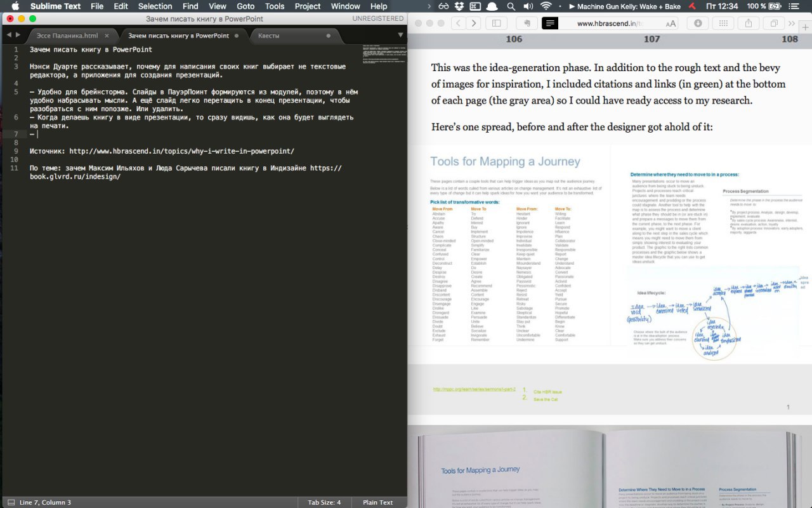This screenshot has height=508, width=812.
Task: Click the glasses icon in menu bar
Action: [442, 6]
